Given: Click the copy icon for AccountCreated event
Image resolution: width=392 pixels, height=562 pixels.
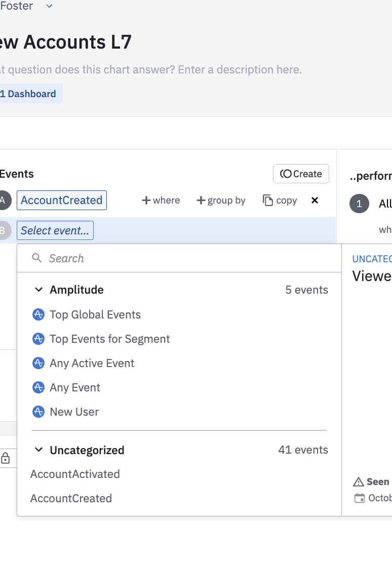Looking at the screenshot, I should 268,200.
